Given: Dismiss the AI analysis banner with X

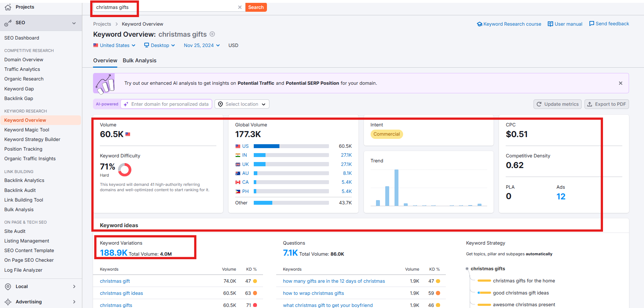Looking at the screenshot, I should [620, 83].
